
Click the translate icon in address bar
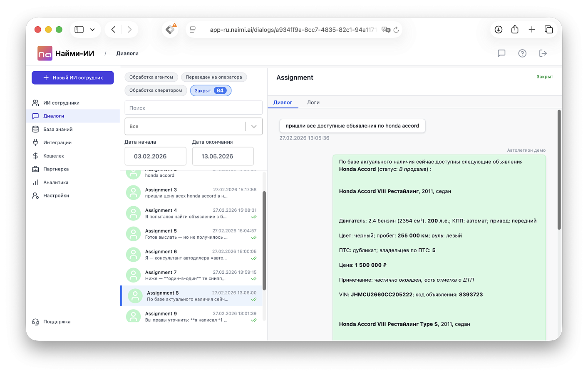(x=386, y=30)
